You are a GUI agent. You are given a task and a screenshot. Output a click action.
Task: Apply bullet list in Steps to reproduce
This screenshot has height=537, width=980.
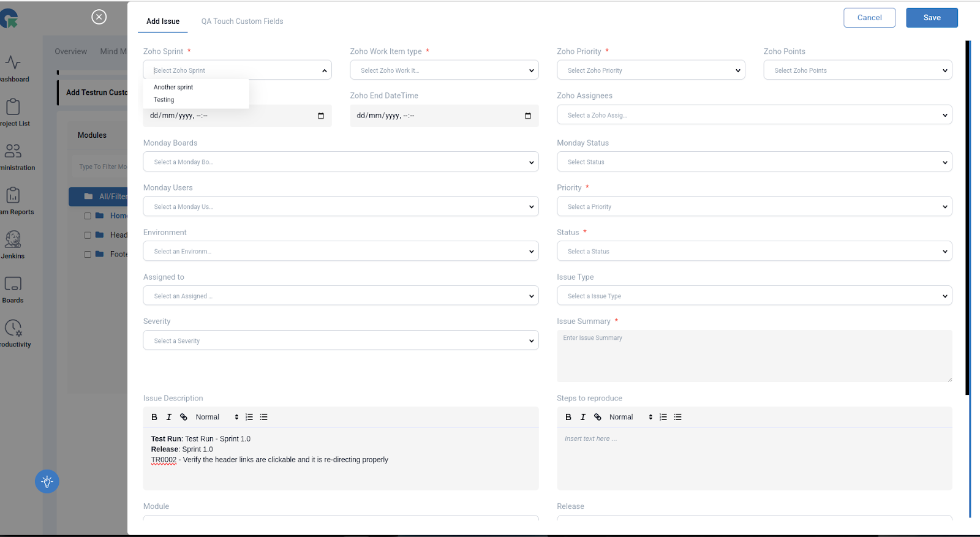[677, 417]
